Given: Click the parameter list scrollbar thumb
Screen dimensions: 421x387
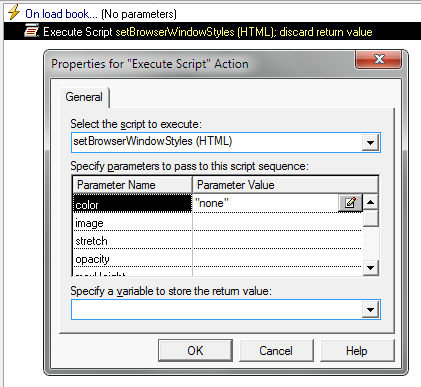Looking at the screenshot, I should 371,218.
